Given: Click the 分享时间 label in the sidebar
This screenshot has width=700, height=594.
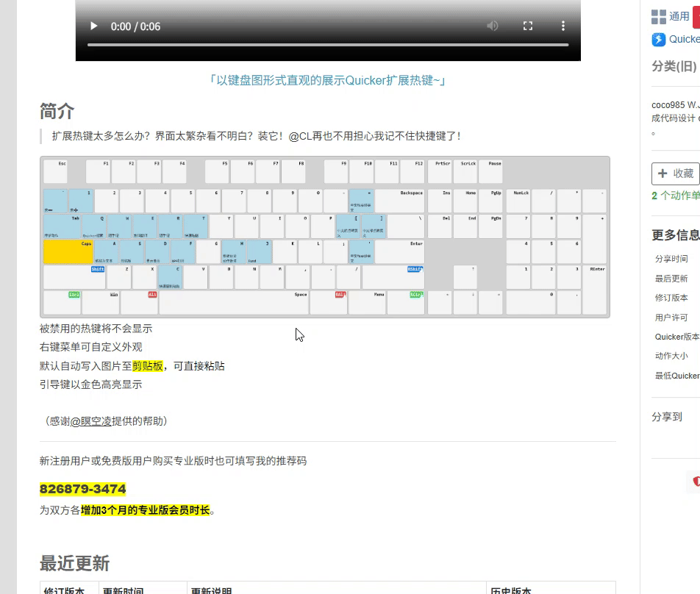Looking at the screenshot, I should click(x=671, y=259).
